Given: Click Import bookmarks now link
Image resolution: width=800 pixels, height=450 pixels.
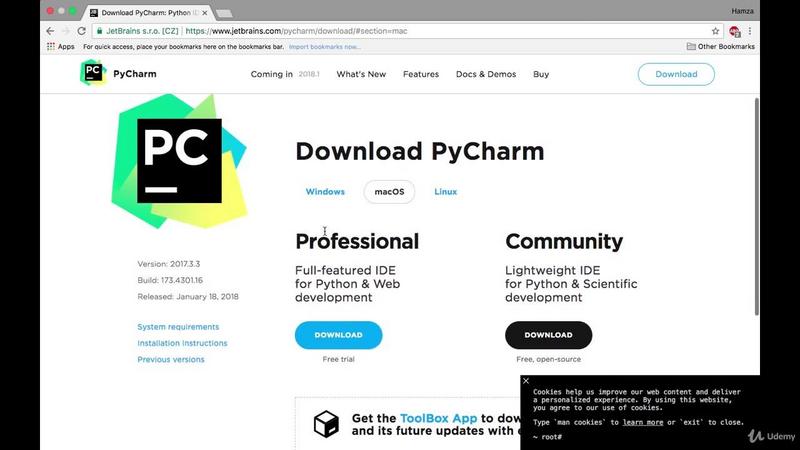Looking at the screenshot, I should tap(324, 46).
